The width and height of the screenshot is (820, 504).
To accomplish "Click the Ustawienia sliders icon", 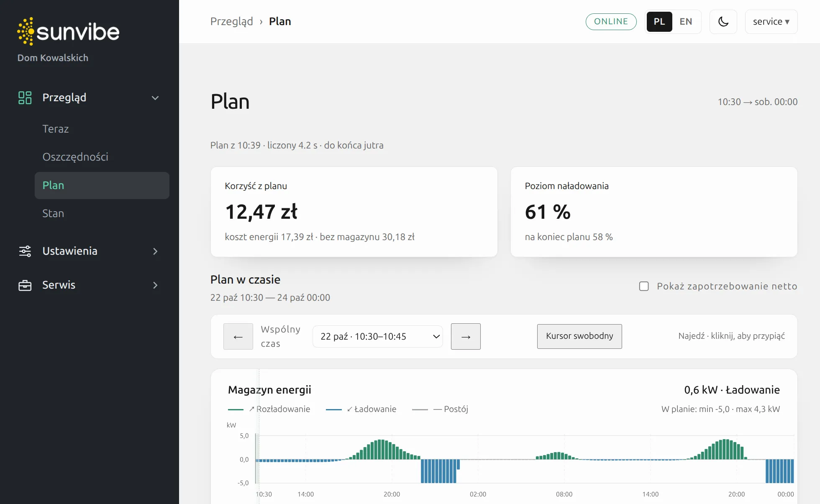I will pyautogui.click(x=25, y=251).
